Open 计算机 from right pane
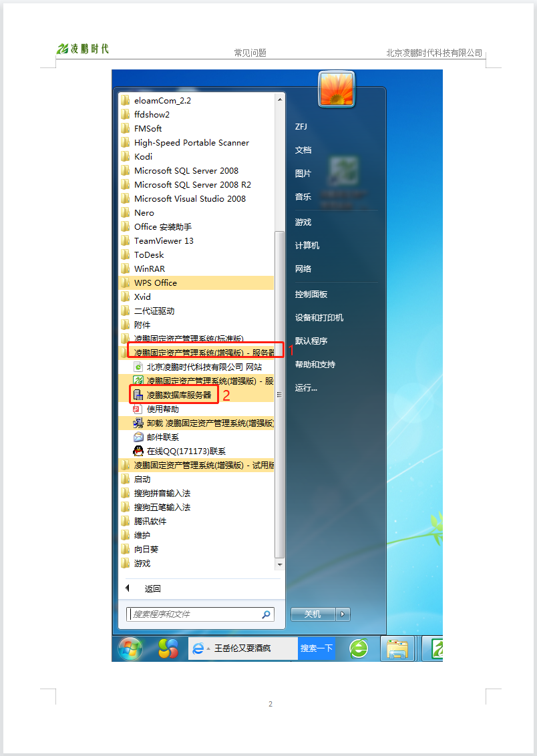Viewport: 537px width, 756px height. pos(307,245)
